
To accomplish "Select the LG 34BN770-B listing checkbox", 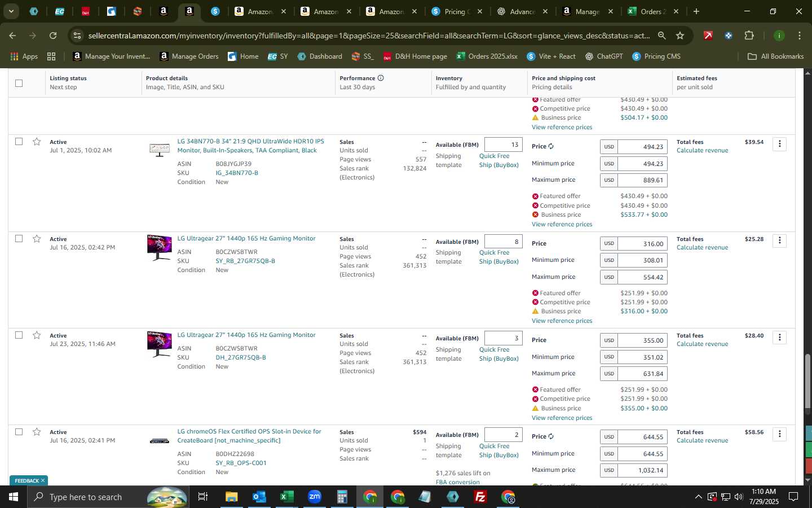I will pos(19,141).
